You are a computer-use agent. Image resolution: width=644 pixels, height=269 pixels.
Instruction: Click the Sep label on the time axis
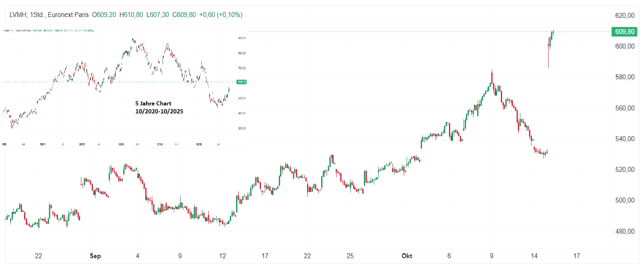95,256
